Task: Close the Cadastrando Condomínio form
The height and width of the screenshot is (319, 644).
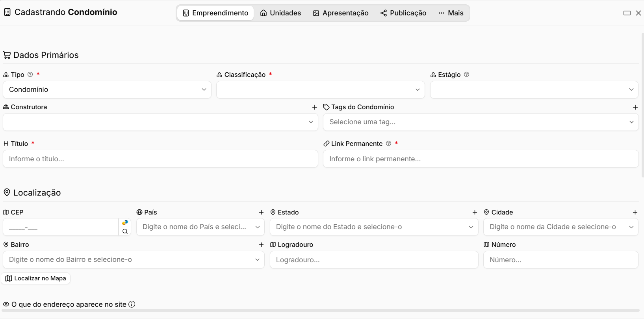Action: (638, 13)
